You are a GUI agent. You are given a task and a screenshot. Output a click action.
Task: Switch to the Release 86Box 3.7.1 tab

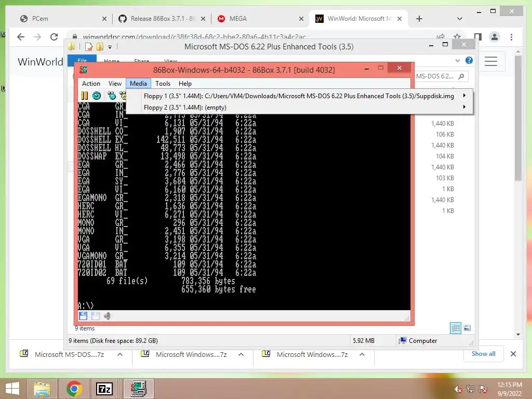[163, 19]
